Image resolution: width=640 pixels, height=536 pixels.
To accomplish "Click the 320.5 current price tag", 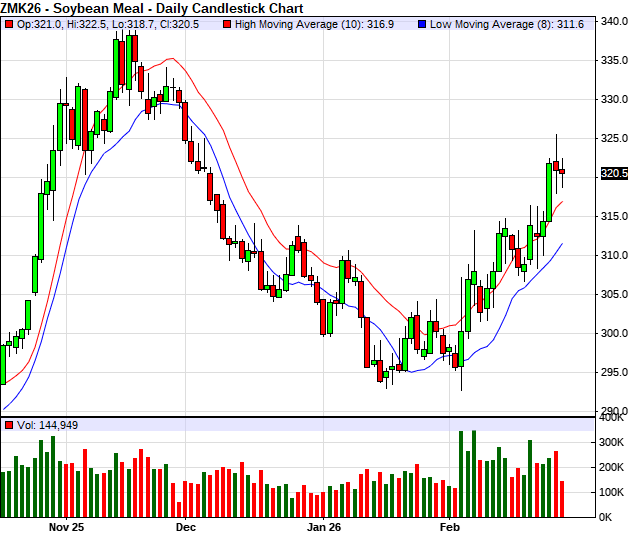I will (612, 173).
